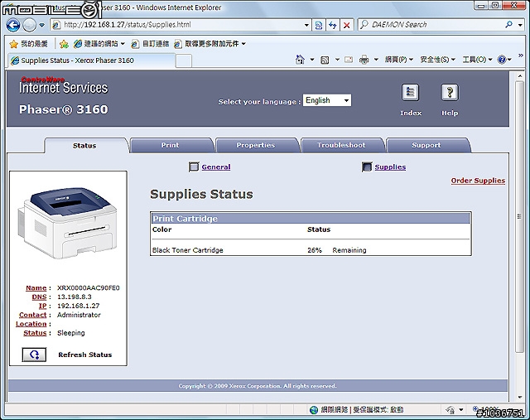The image size is (530, 420).
Task: Open the status bar security dropdown
Action: pyautogui.click(x=460, y=410)
